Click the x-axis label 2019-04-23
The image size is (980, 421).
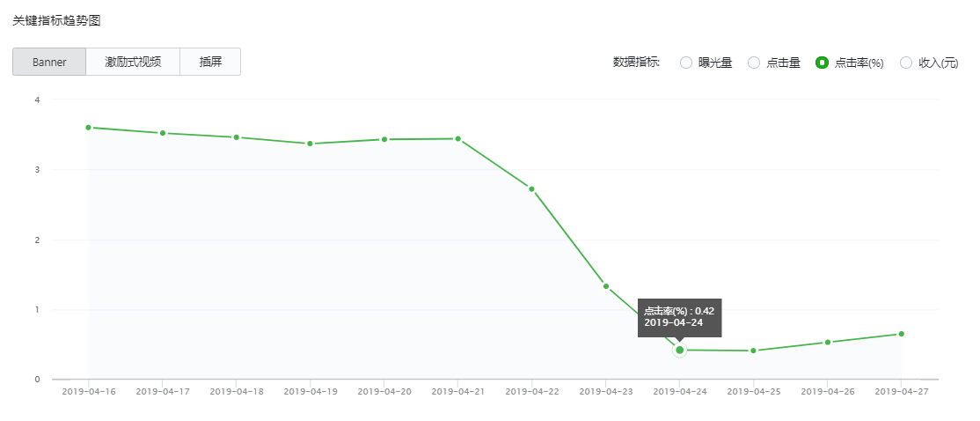[605, 392]
